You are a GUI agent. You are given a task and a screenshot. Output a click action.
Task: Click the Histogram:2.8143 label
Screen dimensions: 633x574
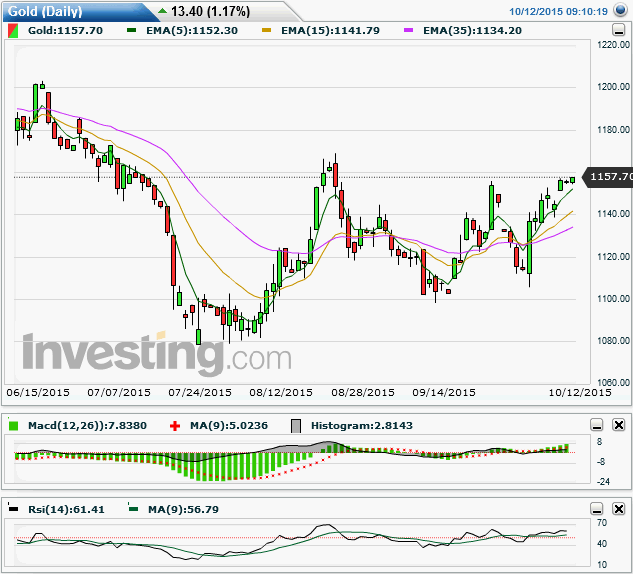pyautogui.click(x=362, y=425)
